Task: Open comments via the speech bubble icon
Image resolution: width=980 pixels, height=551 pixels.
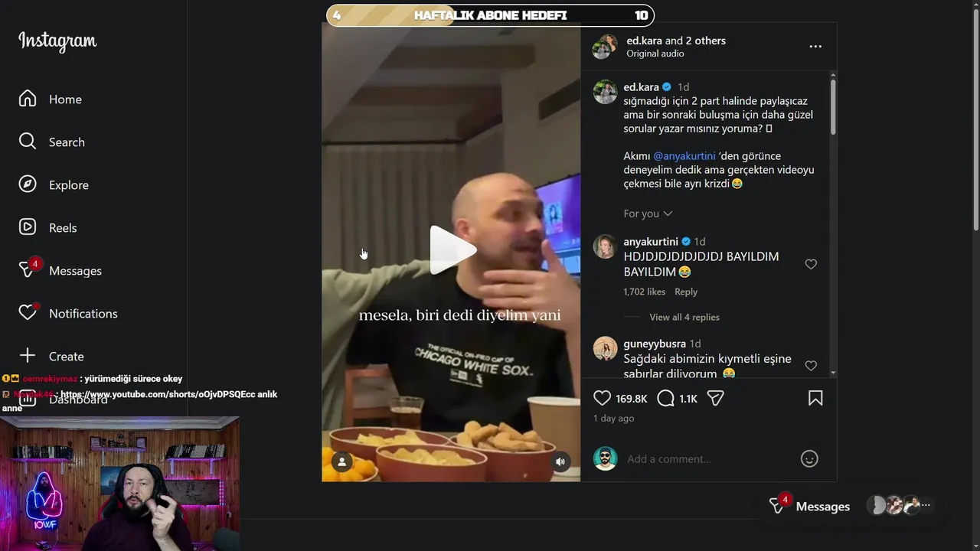Action: pos(666,399)
